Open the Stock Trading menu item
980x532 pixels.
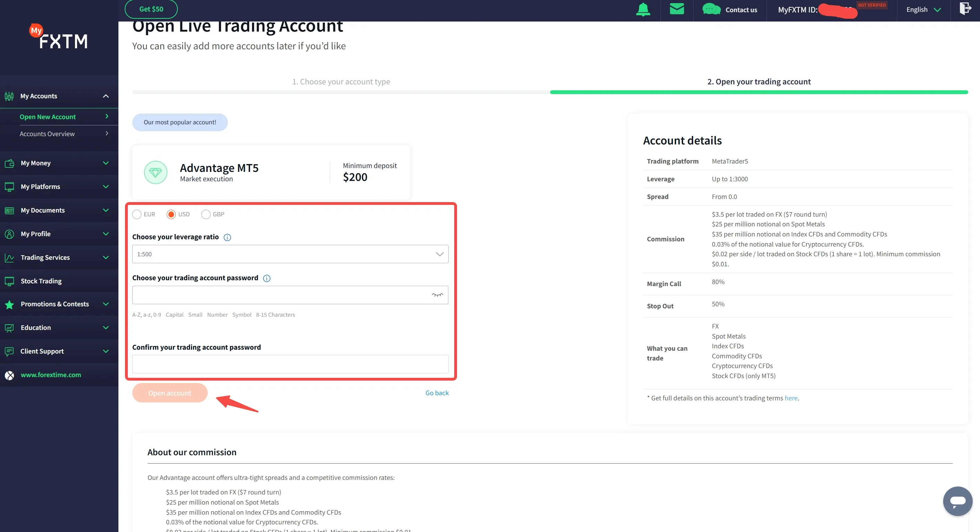pyautogui.click(x=59, y=281)
